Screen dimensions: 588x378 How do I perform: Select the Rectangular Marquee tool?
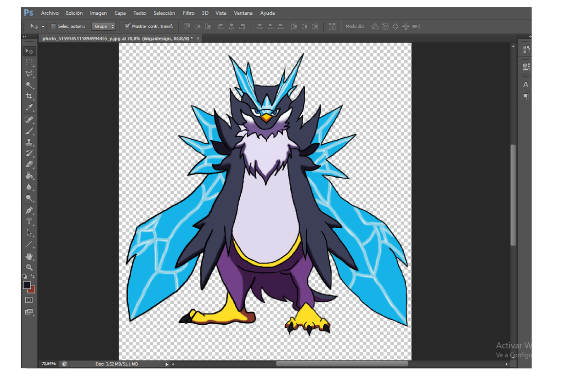click(29, 62)
